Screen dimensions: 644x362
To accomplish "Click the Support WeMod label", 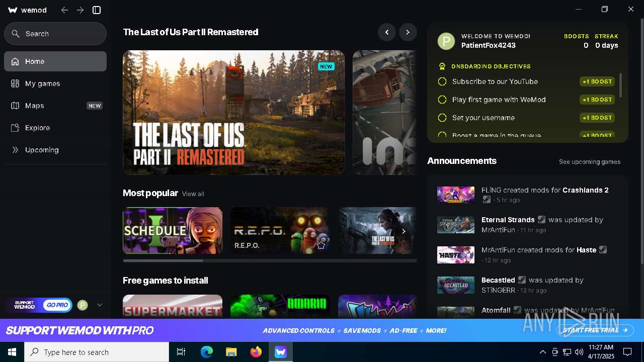I will (24, 305).
